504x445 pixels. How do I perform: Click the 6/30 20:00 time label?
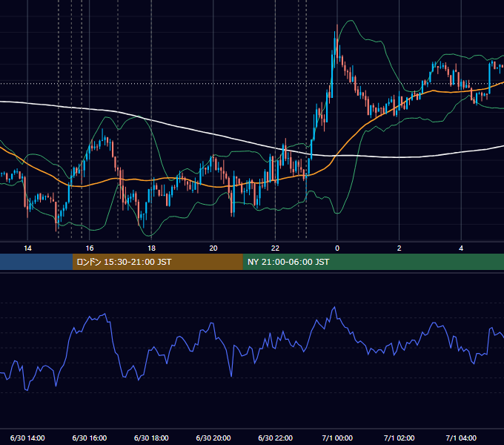click(213, 438)
